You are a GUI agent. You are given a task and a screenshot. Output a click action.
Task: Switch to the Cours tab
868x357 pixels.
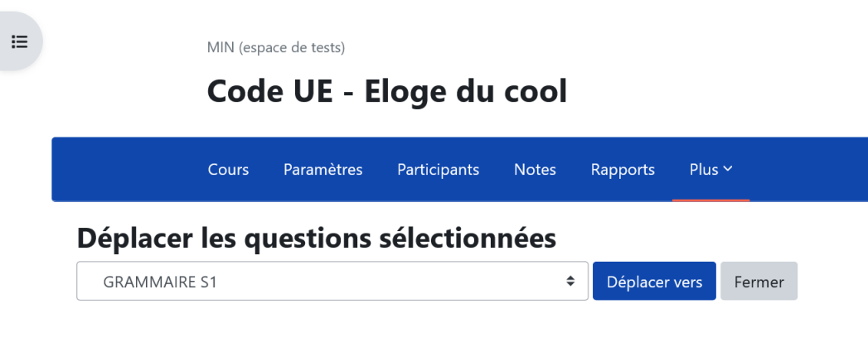228,170
